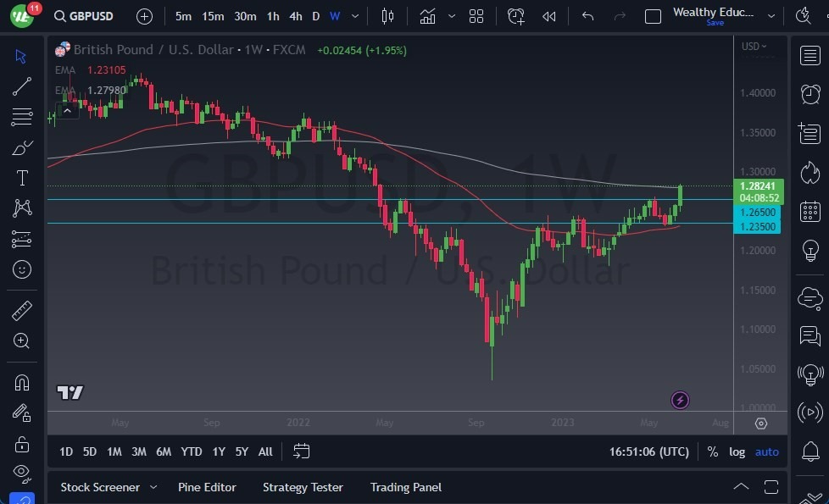Screen dimensions: 829x504
Task: Lock all drawings on the chart
Action: click(23, 444)
